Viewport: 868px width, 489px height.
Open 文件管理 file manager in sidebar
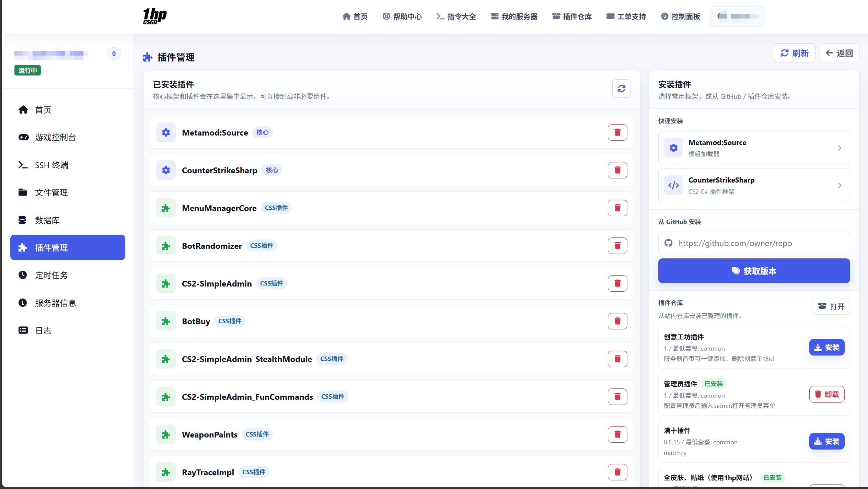(68, 193)
